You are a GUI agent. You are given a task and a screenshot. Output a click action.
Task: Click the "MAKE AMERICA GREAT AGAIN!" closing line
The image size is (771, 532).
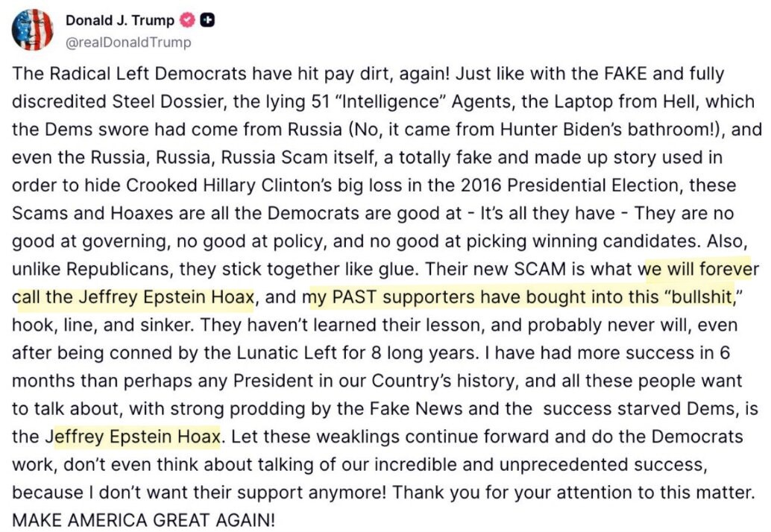[144, 520]
